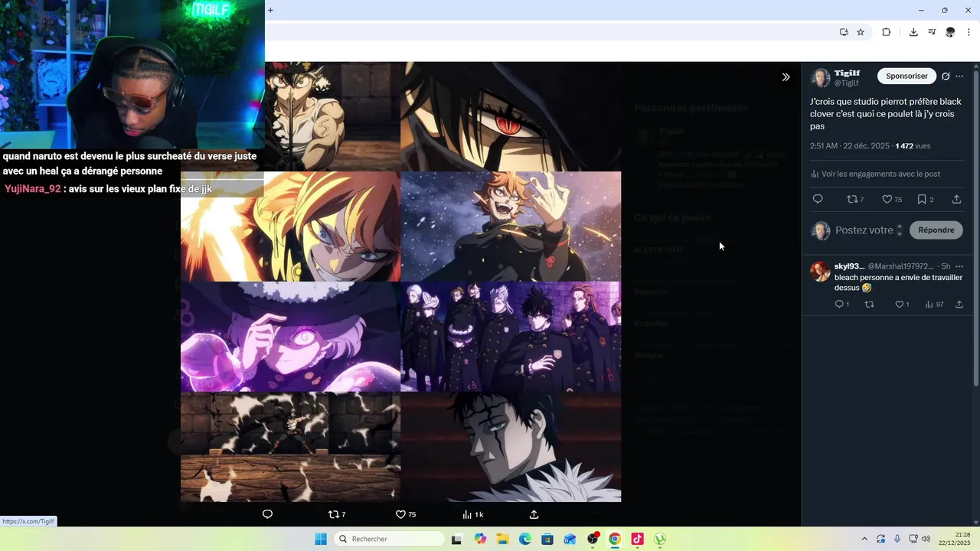Open Grok actions icon beside Sponsoriser
Viewport: 980px width, 551px height.
(946, 77)
